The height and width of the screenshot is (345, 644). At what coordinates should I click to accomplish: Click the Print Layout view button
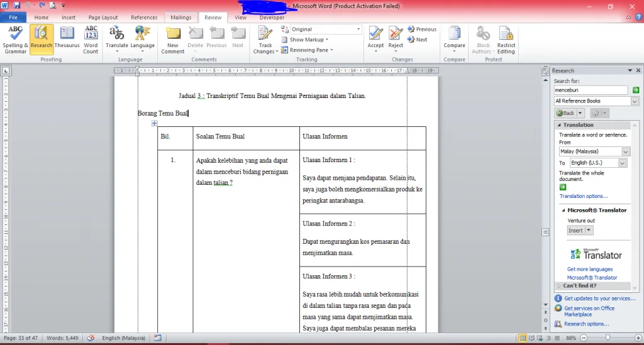point(523,338)
